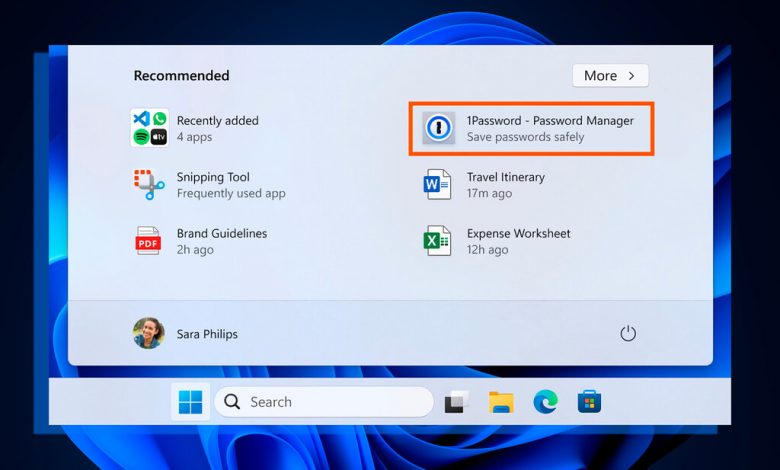This screenshot has width=780, height=470.
Task: Click the 'Frequently used app' subtitle
Action: click(x=231, y=193)
